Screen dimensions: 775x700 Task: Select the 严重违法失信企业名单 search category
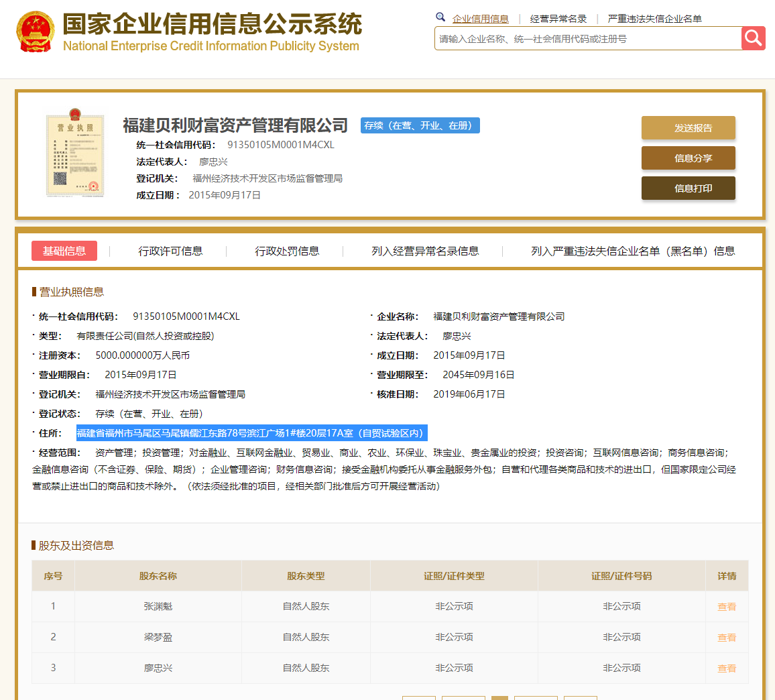tap(654, 19)
